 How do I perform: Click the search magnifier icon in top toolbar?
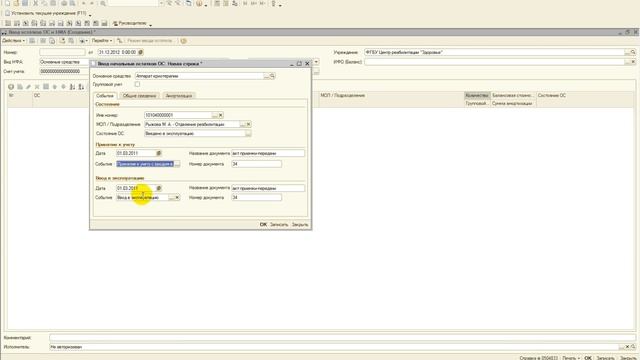point(103,3)
